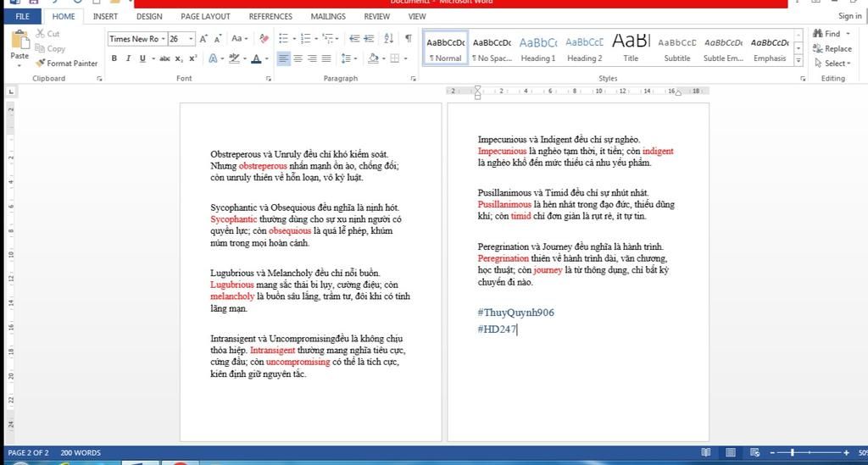Apply center alignment to text
Screen dimensions: 868x465
click(x=298, y=58)
